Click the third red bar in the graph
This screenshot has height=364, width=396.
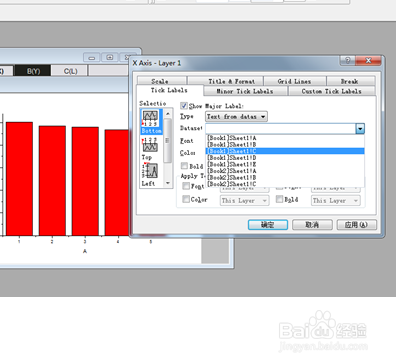(85, 181)
